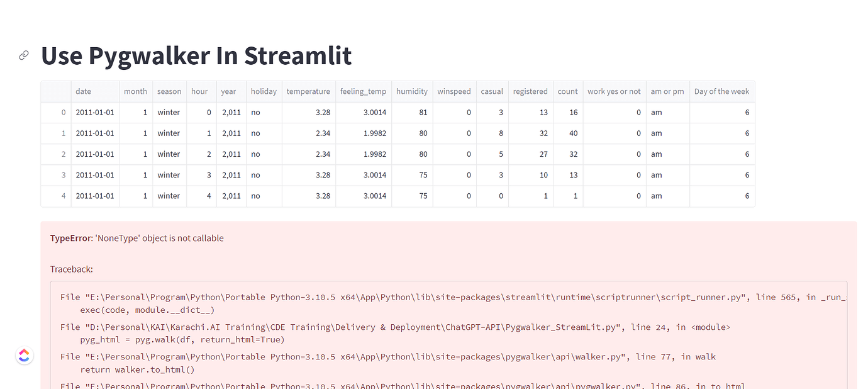Select the "temperature" column header
The width and height of the screenshot is (868, 389).
309,91
